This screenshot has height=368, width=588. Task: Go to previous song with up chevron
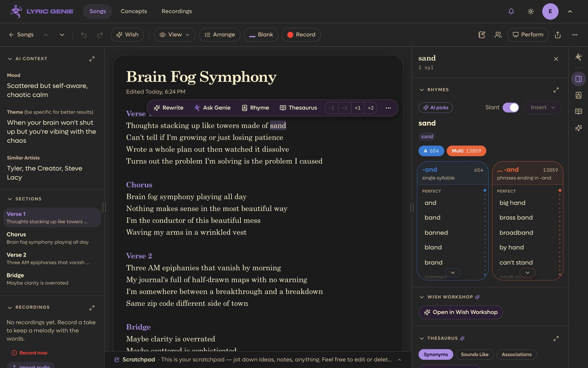coord(46,35)
